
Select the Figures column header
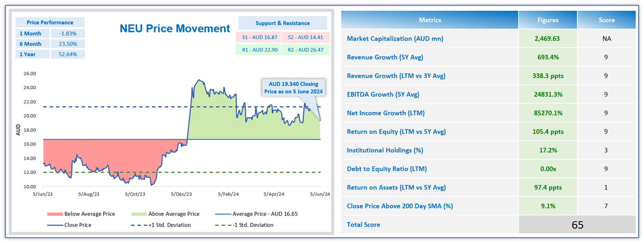tap(548, 20)
